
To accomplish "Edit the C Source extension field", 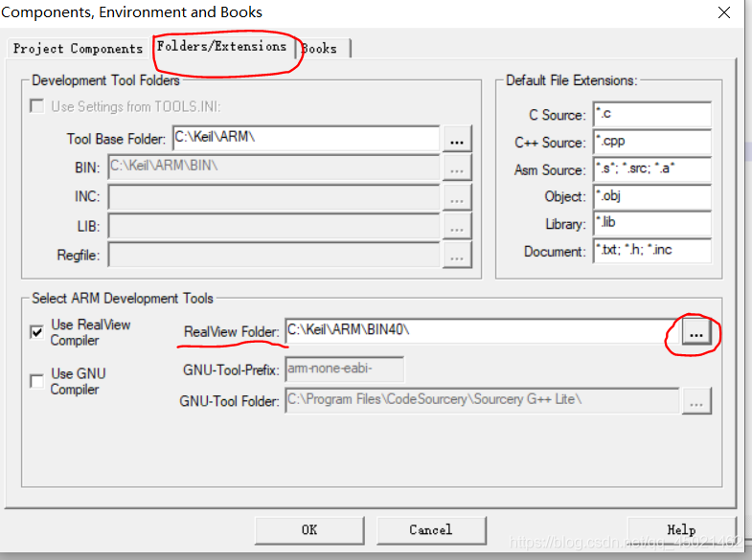I will coord(652,114).
